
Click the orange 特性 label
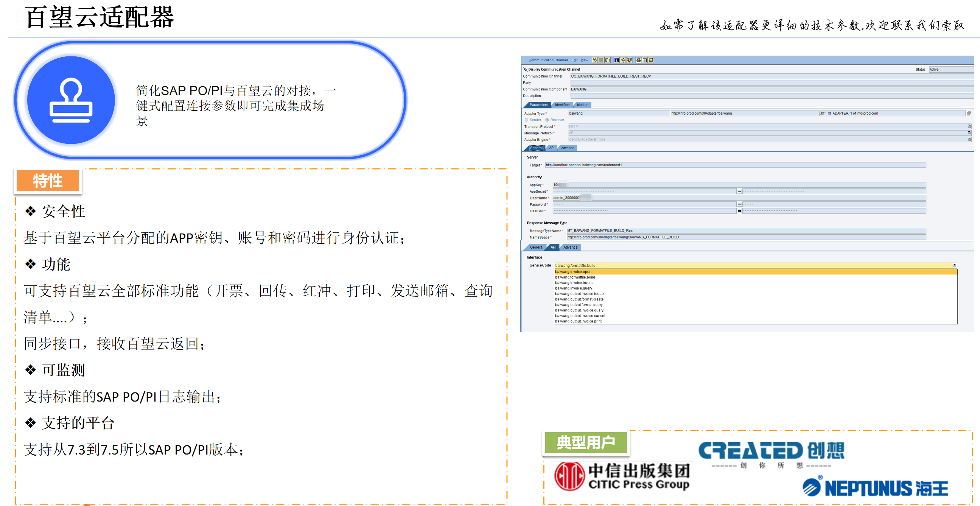[x=48, y=181]
